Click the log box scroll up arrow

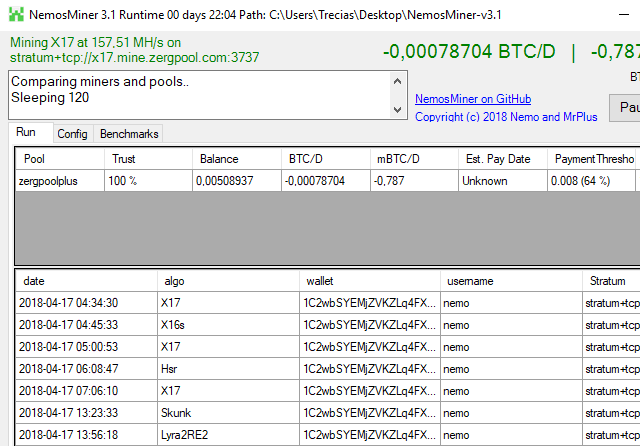(397, 81)
